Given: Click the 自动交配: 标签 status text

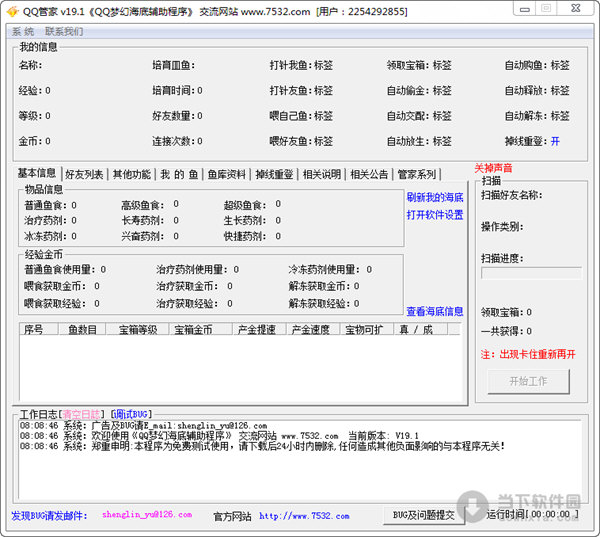Looking at the screenshot, I should [419, 116].
